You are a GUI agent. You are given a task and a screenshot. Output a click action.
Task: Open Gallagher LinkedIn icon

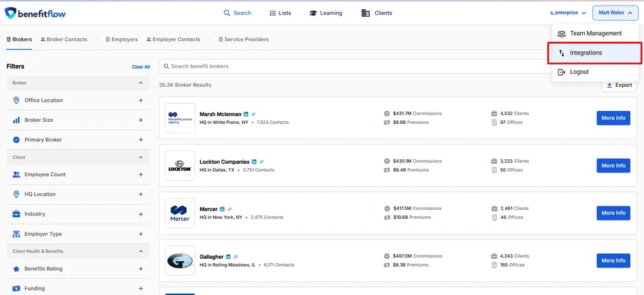228,257
